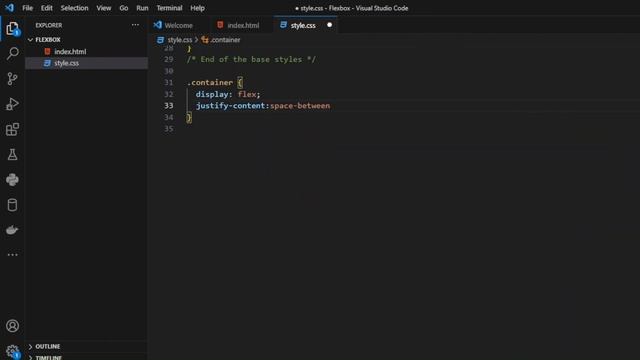Open the Testing flask icon
This screenshot has width=640, height=360.
[12, 155]
